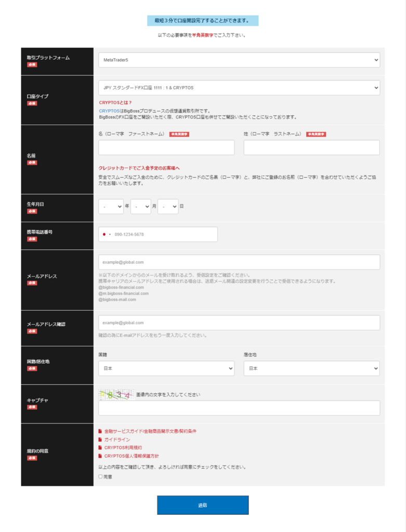Check the 同意 agreement checkbox
This screenshot has height=532, width=406.
[x=100, y=476]
